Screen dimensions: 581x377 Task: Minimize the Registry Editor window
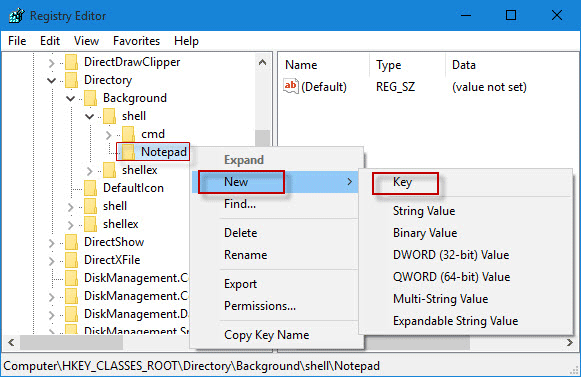tap(466, 16)
